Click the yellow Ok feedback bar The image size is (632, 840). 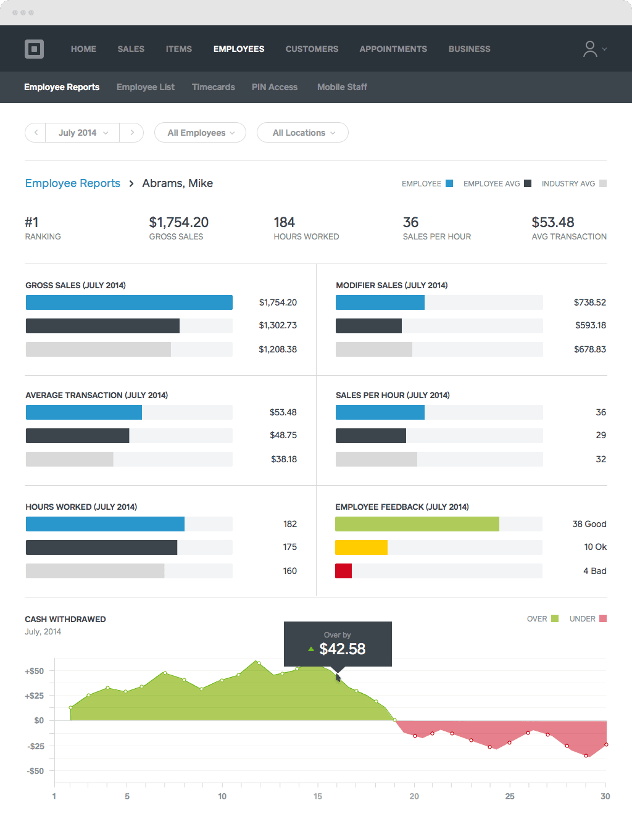click(361, 547)
